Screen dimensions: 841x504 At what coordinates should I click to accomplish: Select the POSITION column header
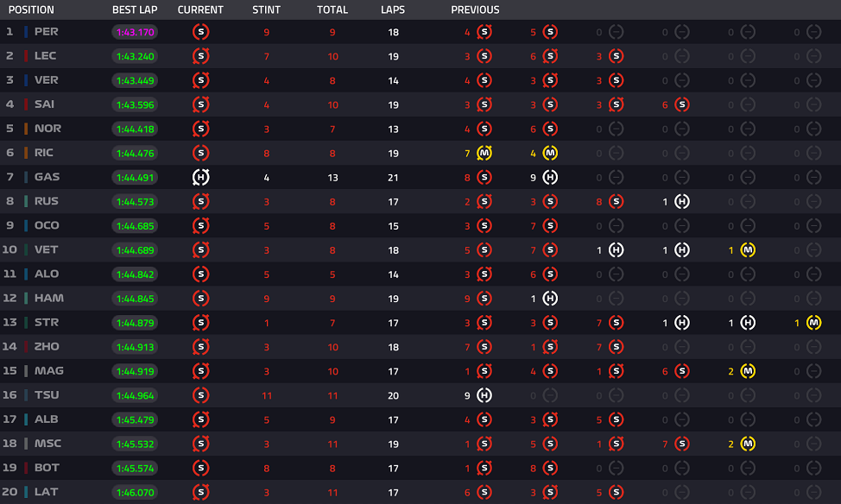pyautogui.click(x=31, y=9)
